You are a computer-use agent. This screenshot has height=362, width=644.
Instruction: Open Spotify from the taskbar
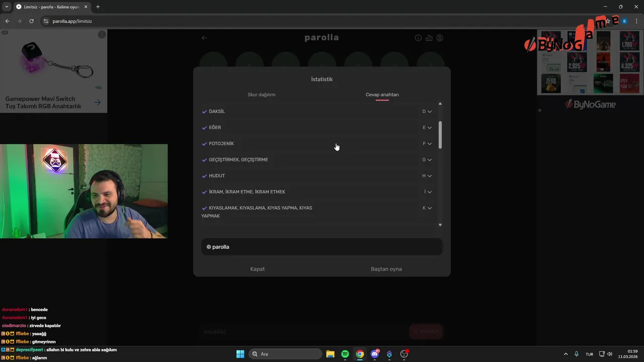(345, 354)
